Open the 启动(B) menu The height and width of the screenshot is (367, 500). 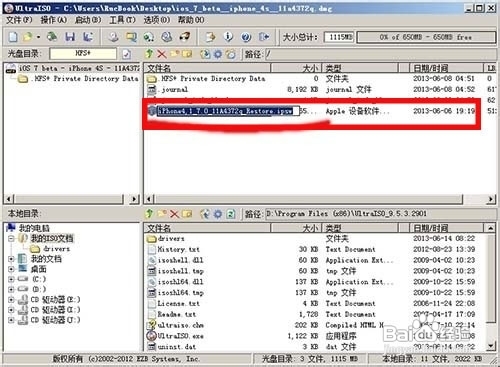coord(88,20)
